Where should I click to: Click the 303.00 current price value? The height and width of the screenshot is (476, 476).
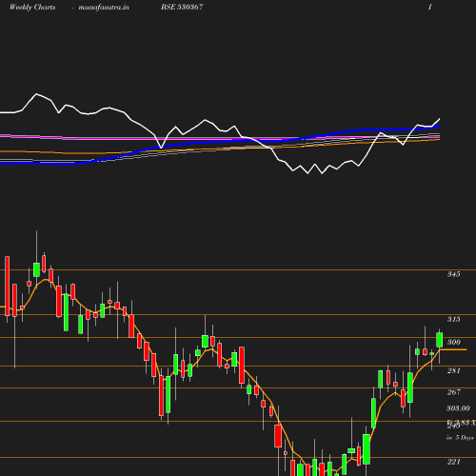[458, 408]
